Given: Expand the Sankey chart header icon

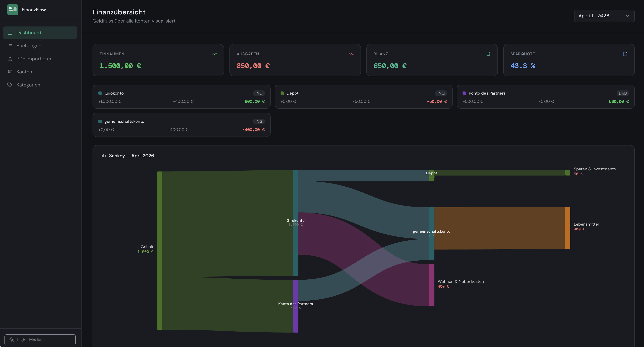Looking at the screenshot, I should [x=104, y=155].
